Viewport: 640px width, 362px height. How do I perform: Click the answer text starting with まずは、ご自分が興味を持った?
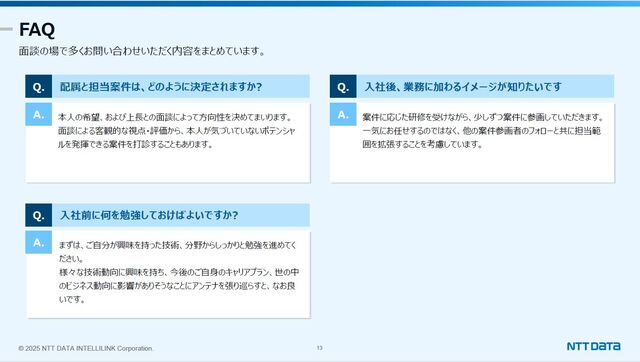tap(178, 251)
